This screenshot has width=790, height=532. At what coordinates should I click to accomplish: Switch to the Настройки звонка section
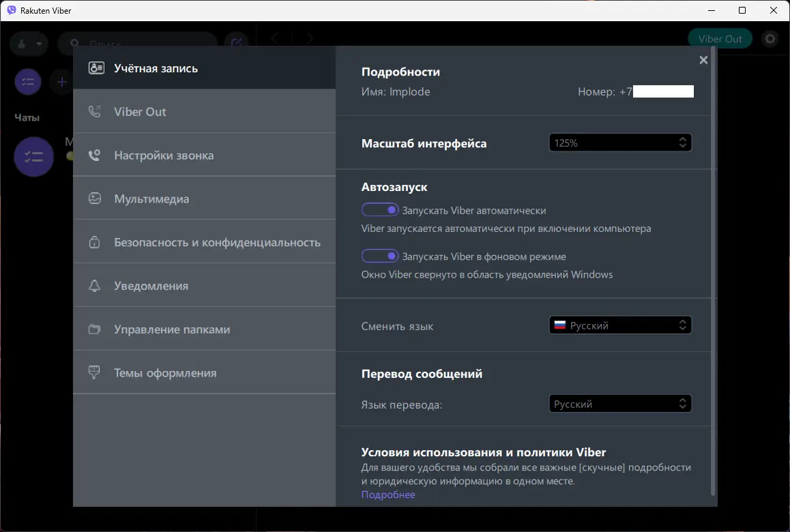[164, 156]
